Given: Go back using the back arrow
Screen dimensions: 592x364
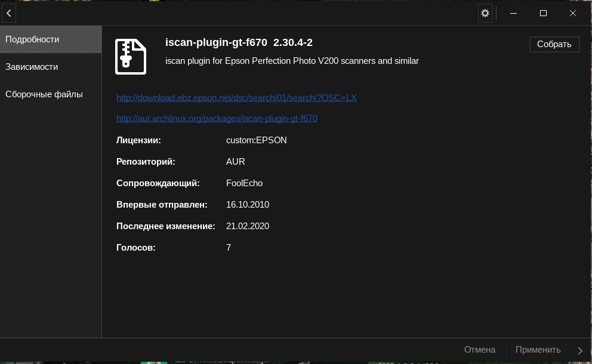Looking at the screenshot, I should [9, 13].
